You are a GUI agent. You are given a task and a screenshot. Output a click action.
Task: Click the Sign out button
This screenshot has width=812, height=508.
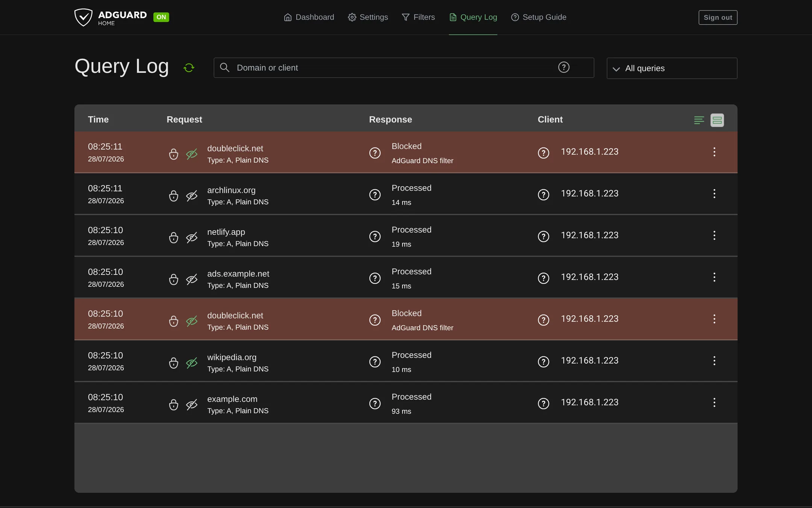(x=718, y=17)
